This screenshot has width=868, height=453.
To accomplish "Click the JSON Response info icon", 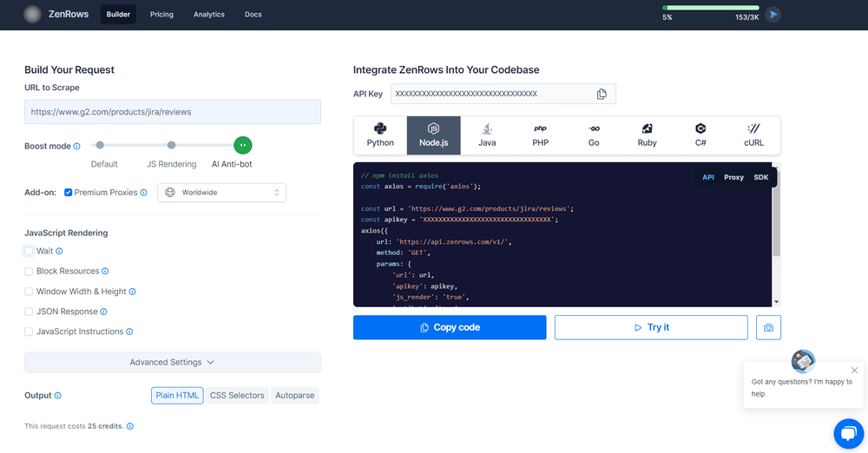I will point(103,312).
